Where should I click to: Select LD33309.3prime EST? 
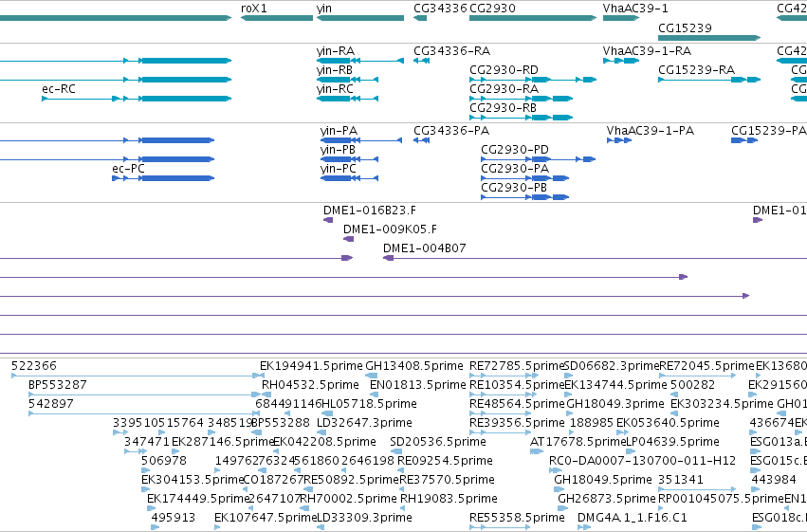point(321,527)
